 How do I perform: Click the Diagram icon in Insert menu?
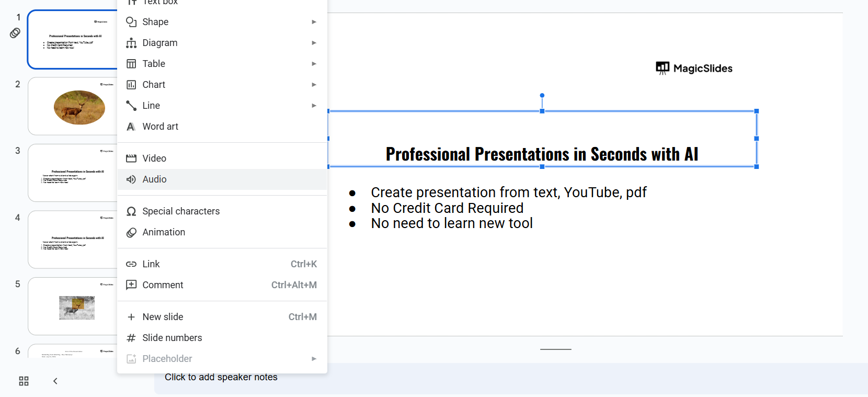(x=131, y=43)
